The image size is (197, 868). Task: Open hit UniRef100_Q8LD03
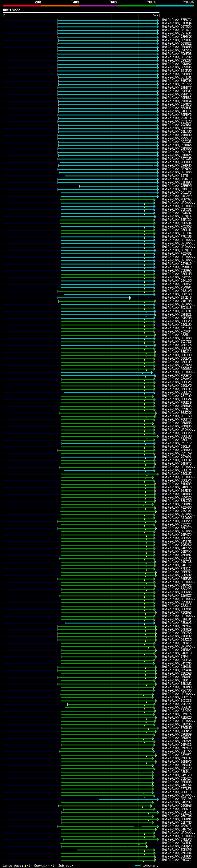[177, 162]
